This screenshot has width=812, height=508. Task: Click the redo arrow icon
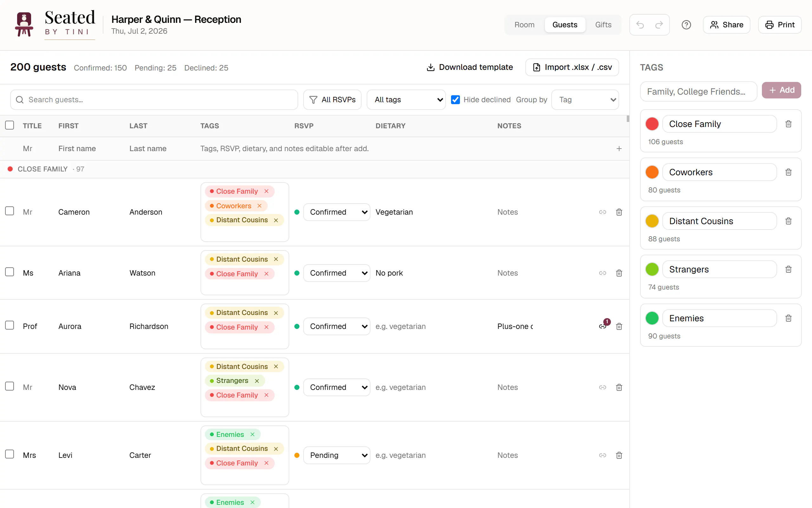tap(659, 25)
